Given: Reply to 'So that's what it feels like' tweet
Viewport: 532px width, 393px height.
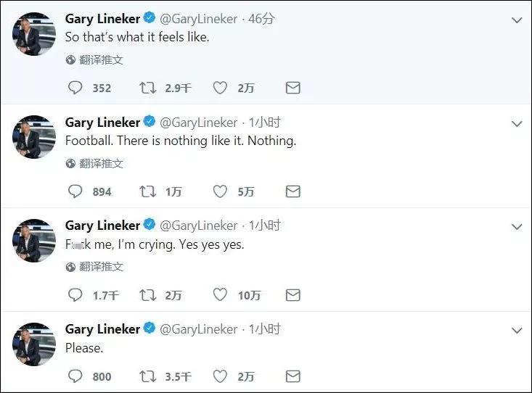Looking at the screenshot, I should pyautogui.click(x=75, y=88).
